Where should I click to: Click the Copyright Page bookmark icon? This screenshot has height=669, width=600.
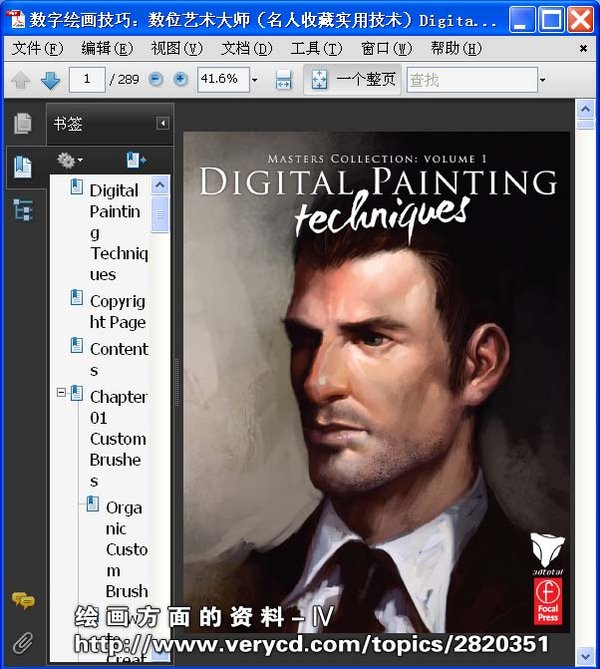pos(77,298)
